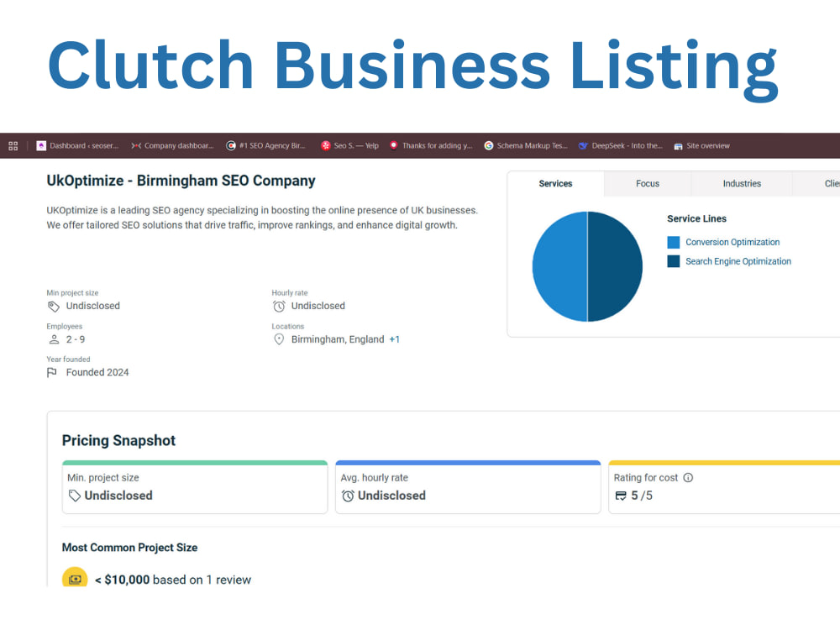
Task: Open the Thanks for adding bookmark
Action: pos(431,145)
